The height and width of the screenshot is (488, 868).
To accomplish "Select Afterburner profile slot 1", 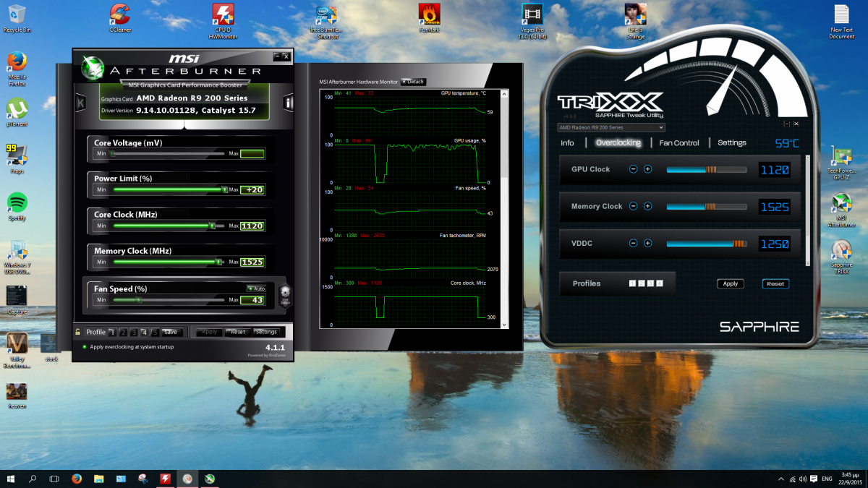I will coord(112,332).
